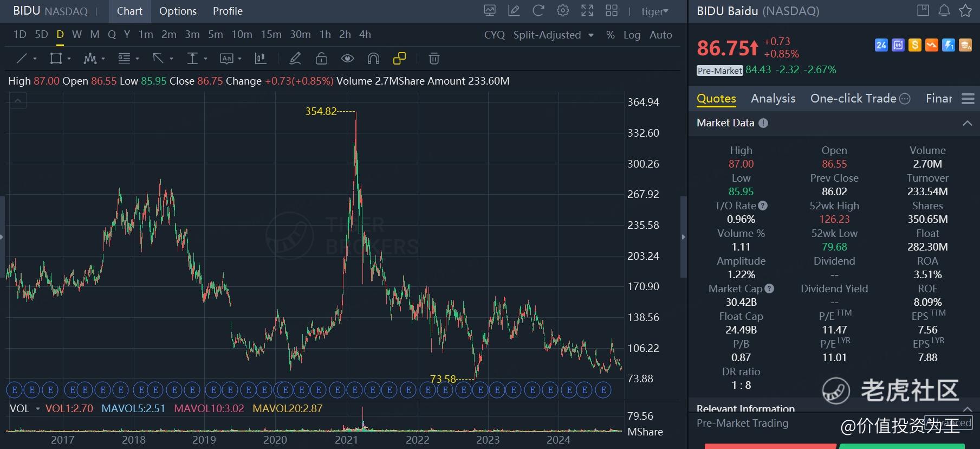Click the yellow dollar sign badge
Viewport: 980px width, 449px height.
pos(915,45)
